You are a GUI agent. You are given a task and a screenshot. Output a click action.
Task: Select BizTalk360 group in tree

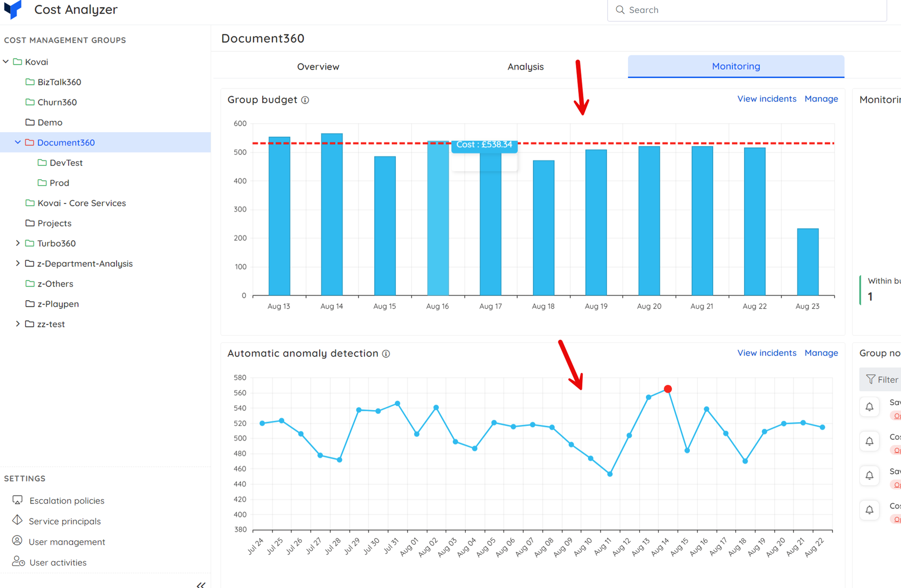59,82
